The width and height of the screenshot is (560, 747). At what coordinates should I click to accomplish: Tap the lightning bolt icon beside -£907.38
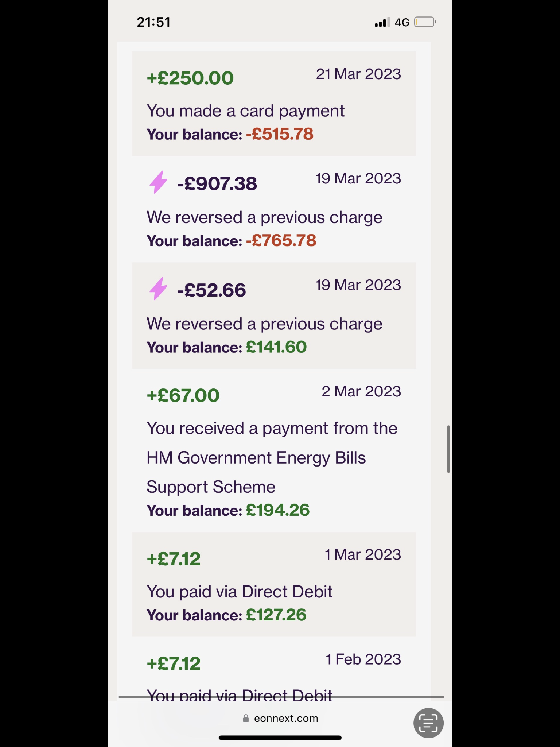pos(158,182)
